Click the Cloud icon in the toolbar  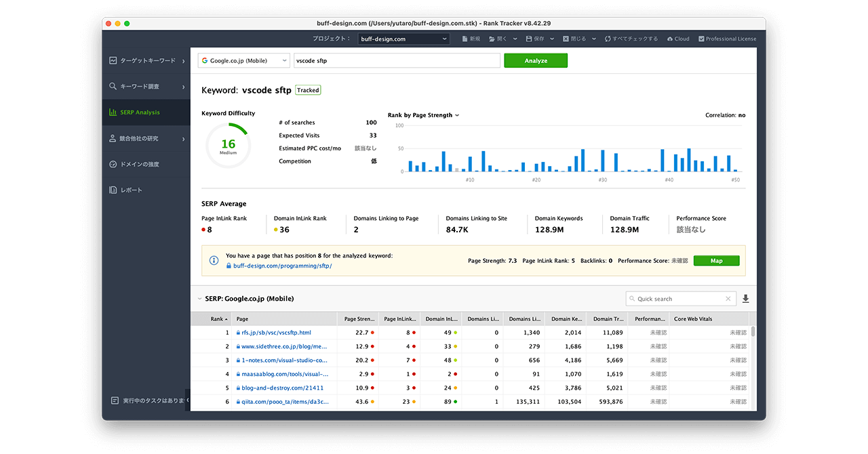[670, 39]
